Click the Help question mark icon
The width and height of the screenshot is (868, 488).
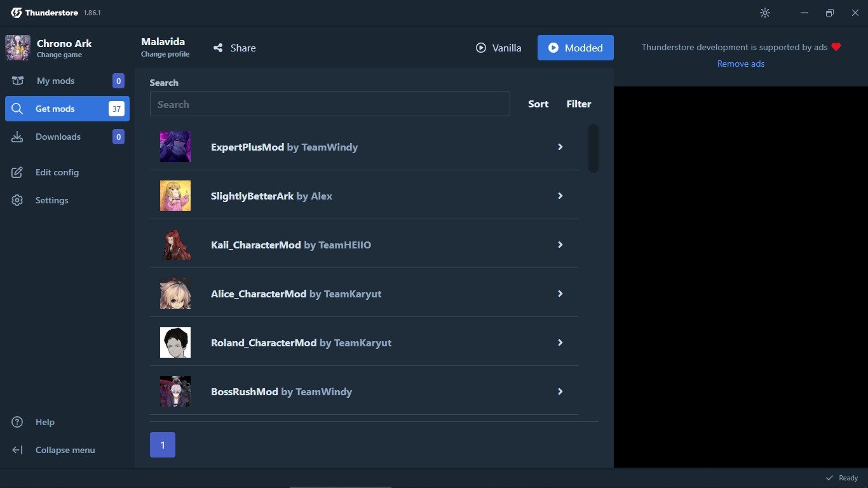click(x=18, y=422)
